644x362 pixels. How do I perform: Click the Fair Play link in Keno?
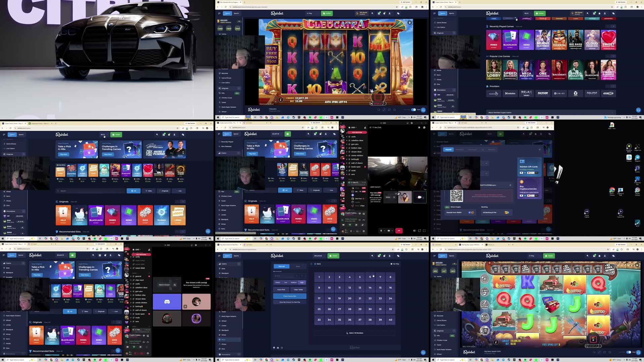pos(395,264)
